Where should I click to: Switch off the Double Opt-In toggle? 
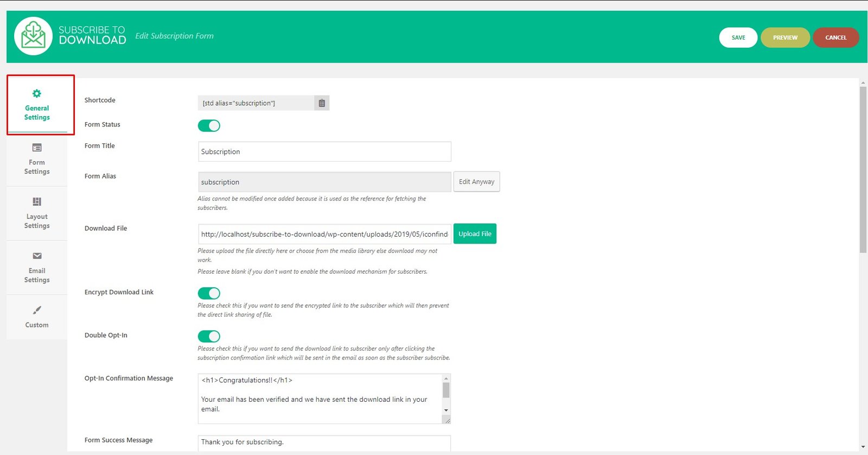tap(209, 336)
